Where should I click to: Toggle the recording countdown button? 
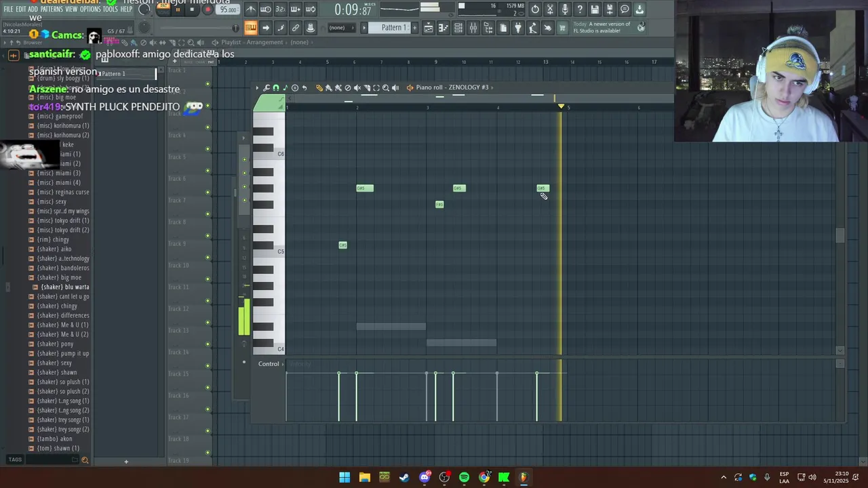281,9
